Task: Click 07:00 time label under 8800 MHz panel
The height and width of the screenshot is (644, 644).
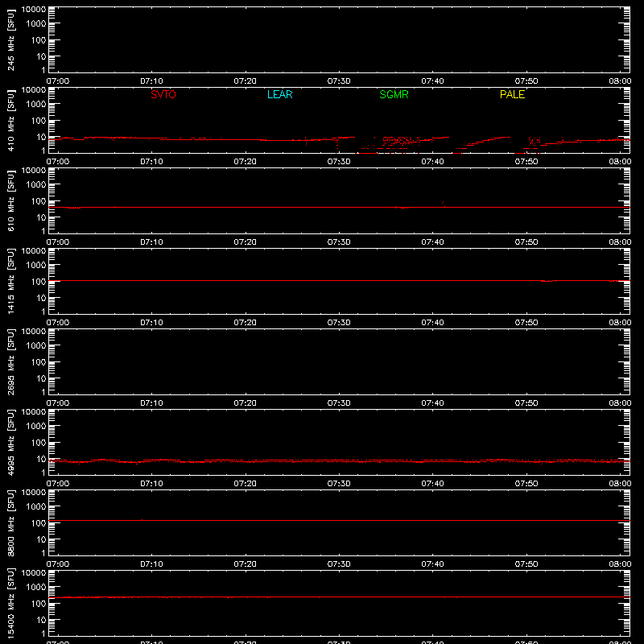Action: tap(58, 564)
